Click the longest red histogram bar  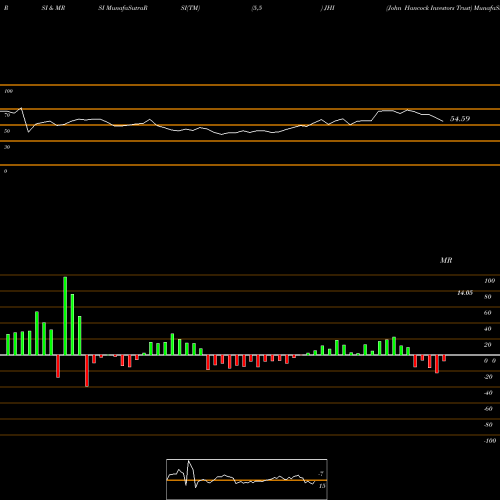tap(87, 371)
